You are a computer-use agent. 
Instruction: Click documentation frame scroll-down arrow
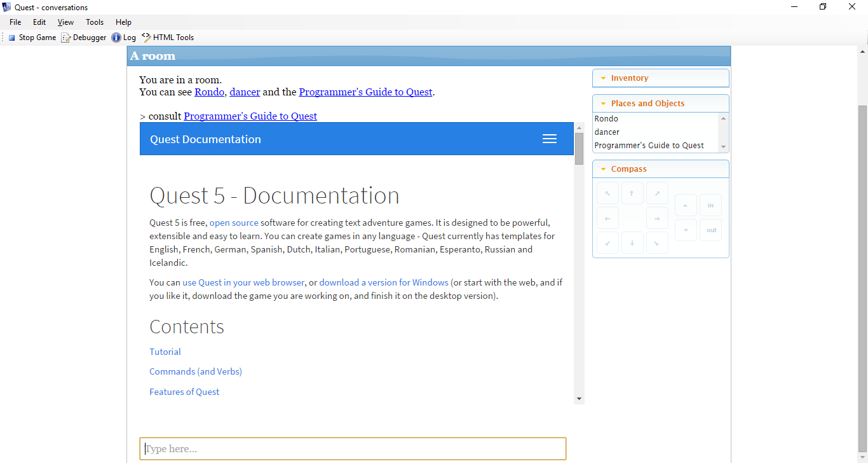pos(579,399)
